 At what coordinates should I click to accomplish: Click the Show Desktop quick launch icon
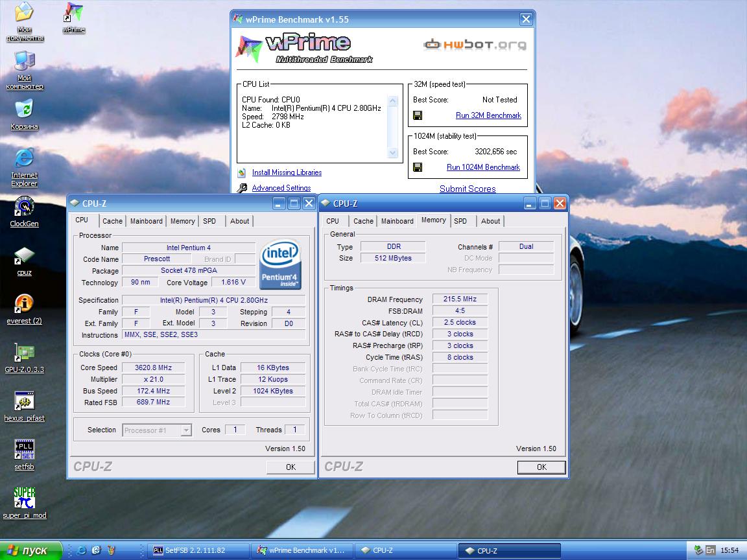[96, 550]
